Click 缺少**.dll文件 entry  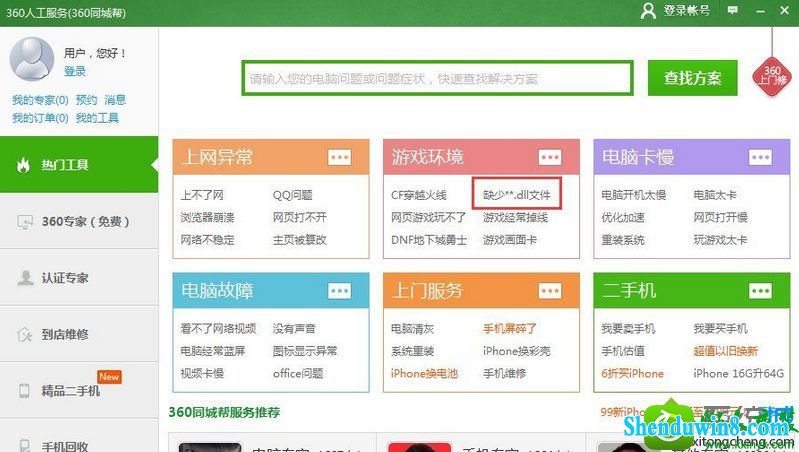[517, 195]
